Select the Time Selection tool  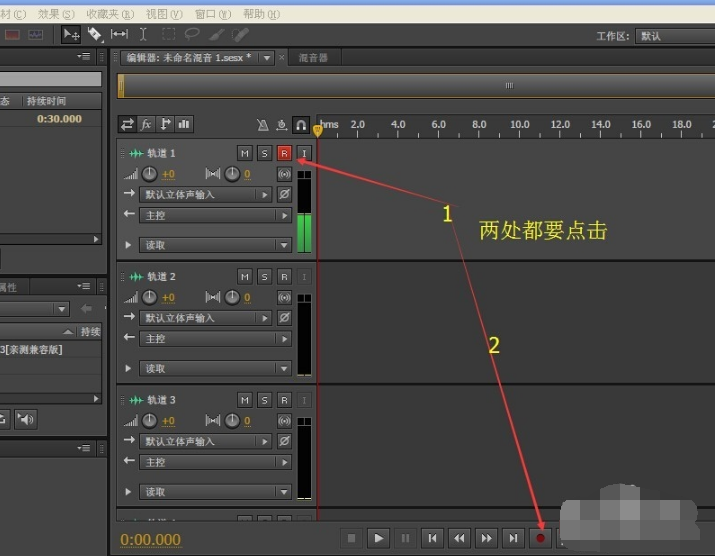pos(142,35)
